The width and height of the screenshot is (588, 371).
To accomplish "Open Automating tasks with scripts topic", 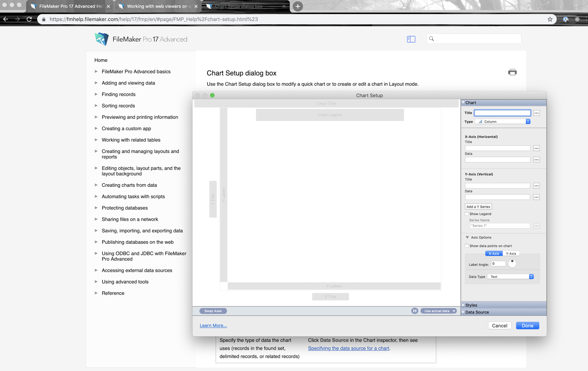I will pos(133,196).
